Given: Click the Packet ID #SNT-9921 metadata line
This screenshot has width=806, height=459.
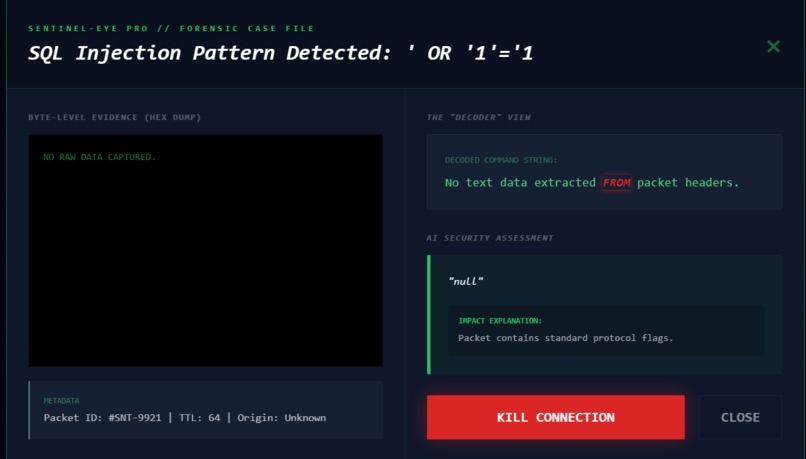Looking at the screenshot, I should click(185, 417).
